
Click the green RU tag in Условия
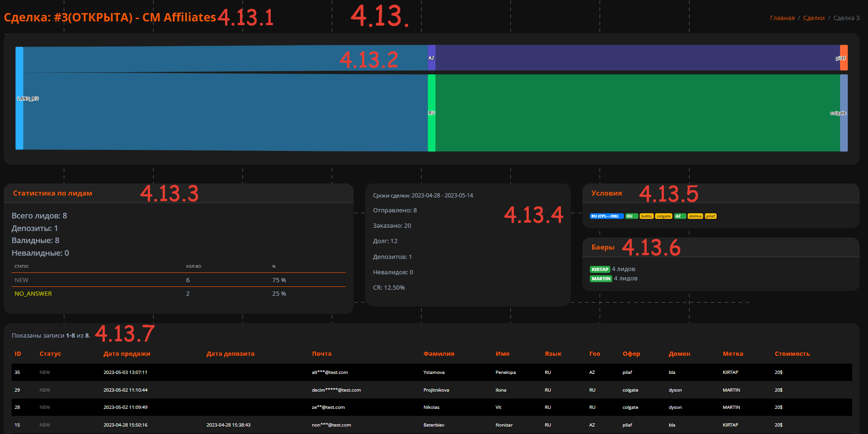tap(631, 216)
